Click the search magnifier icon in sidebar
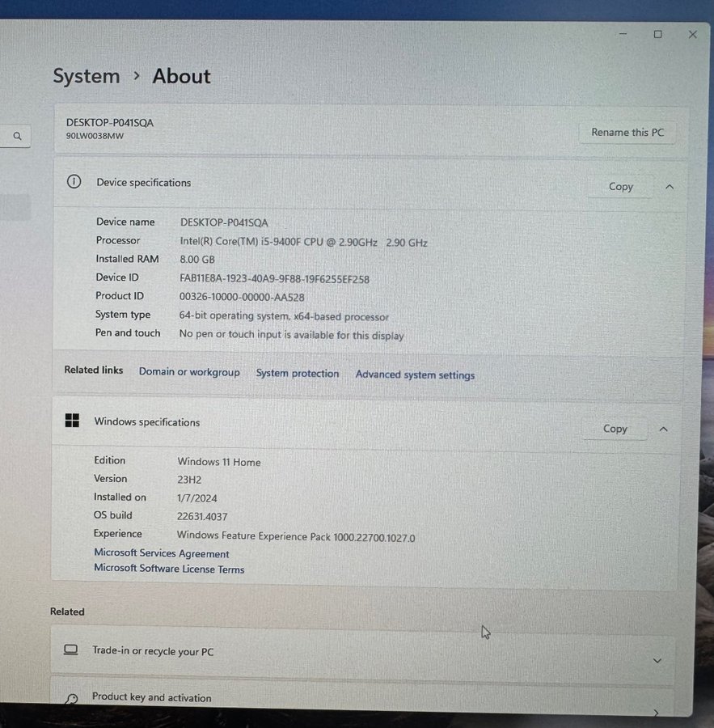Viewport: 714px width, 728px height. [x=17, y=137]
